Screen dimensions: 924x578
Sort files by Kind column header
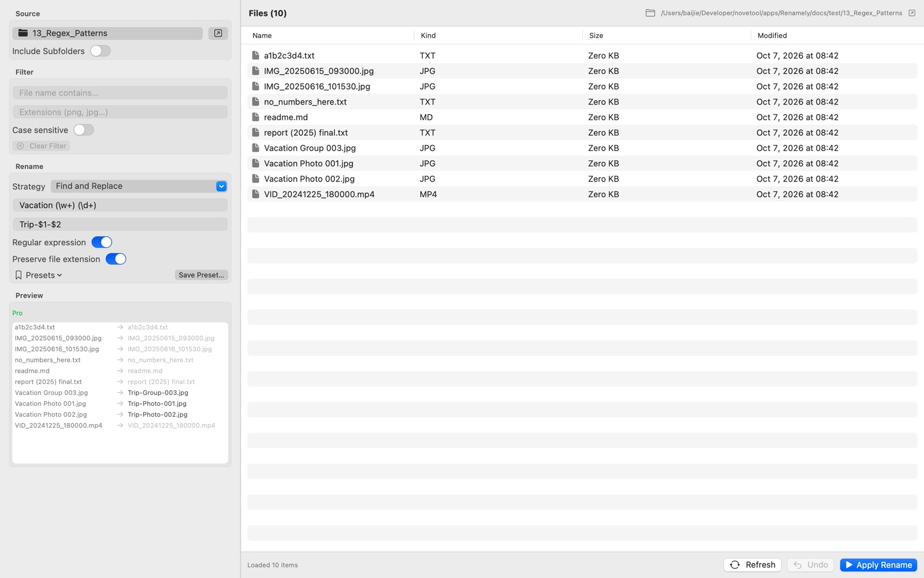click(429, 35)
